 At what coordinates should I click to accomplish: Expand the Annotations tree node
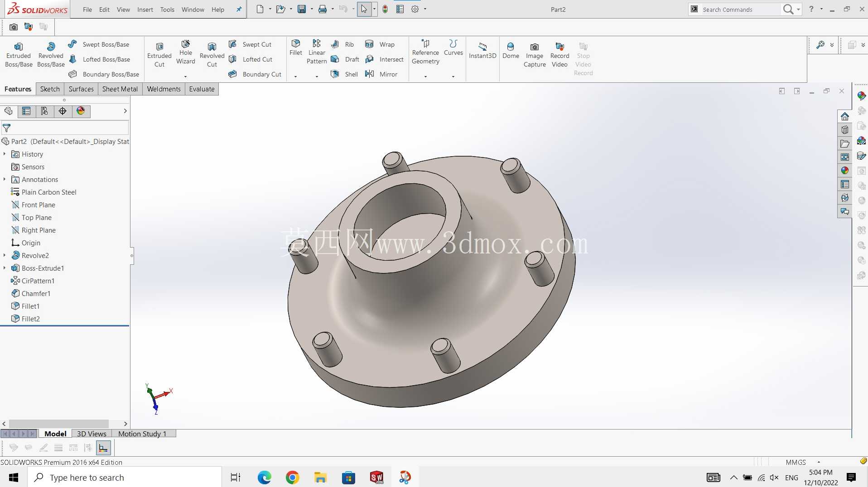tap(5, 179)
